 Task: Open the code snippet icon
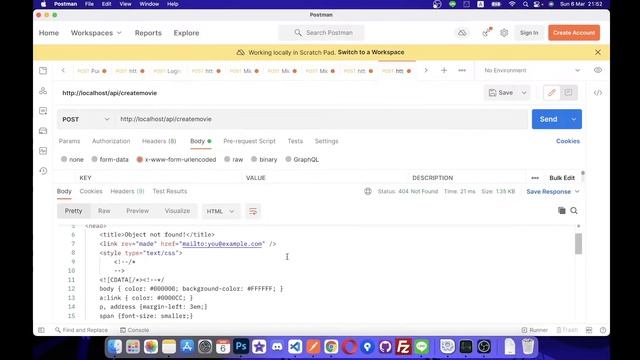(x=598, y=93)
